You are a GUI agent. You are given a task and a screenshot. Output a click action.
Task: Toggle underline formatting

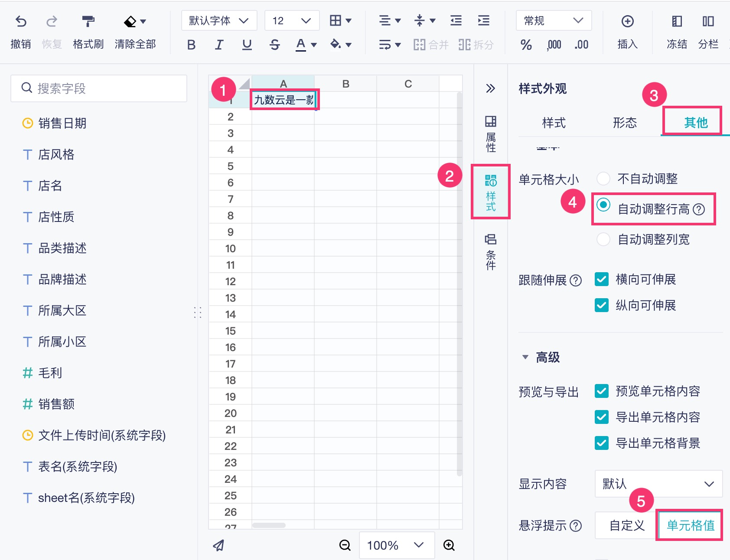pos(247,45)
